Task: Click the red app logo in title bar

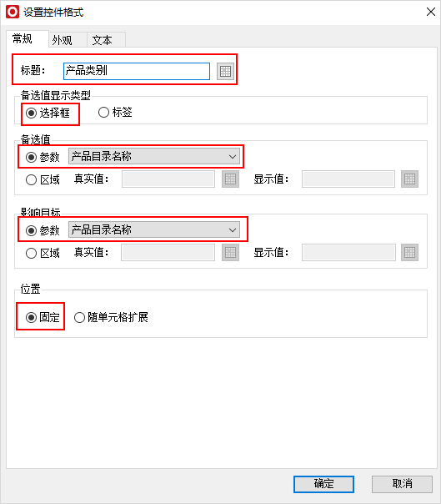Action: tap(13, 12)
